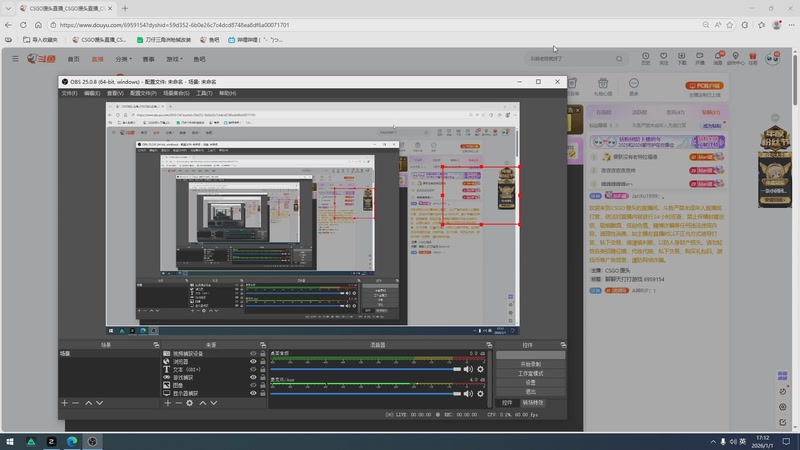800x450 pixels.
Task: Toggle lock on 显示器捕获 source
Action: (x=263, y=393)
